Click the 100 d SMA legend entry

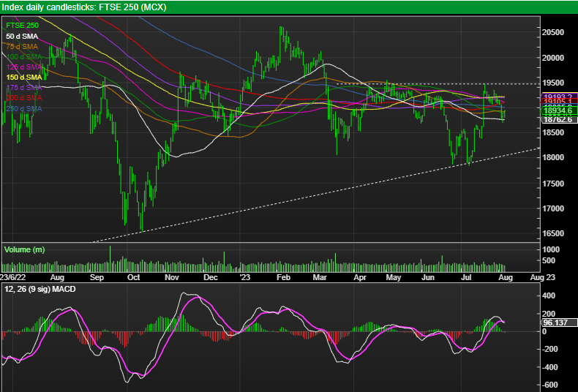pos(24,57)
